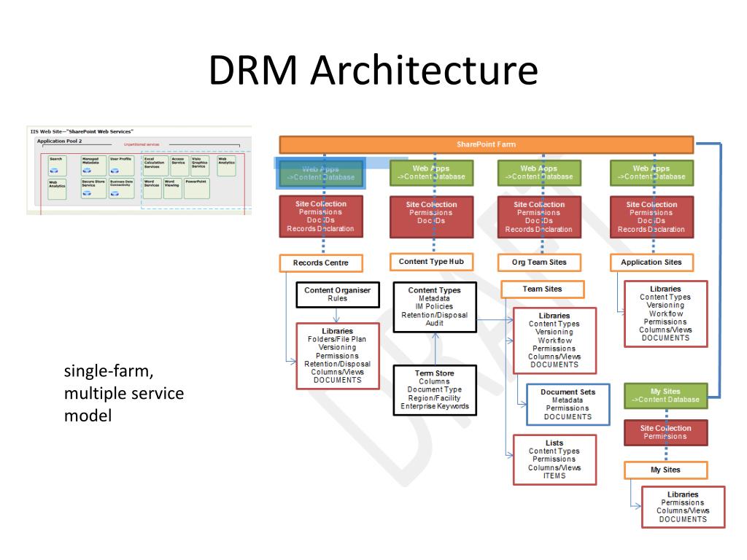The height and width of the screenshot is (560, 747).
Task: Select the green My Sites Content Database box
Action: tap(666, 396)
